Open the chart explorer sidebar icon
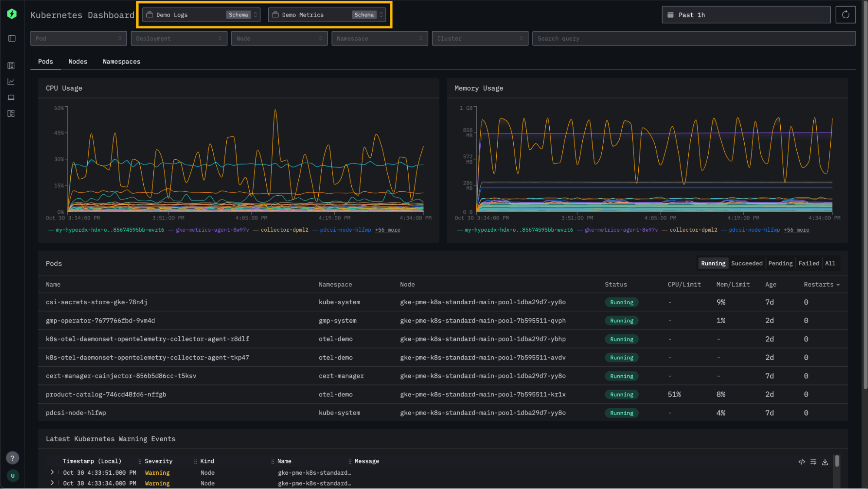 [11, 82]
